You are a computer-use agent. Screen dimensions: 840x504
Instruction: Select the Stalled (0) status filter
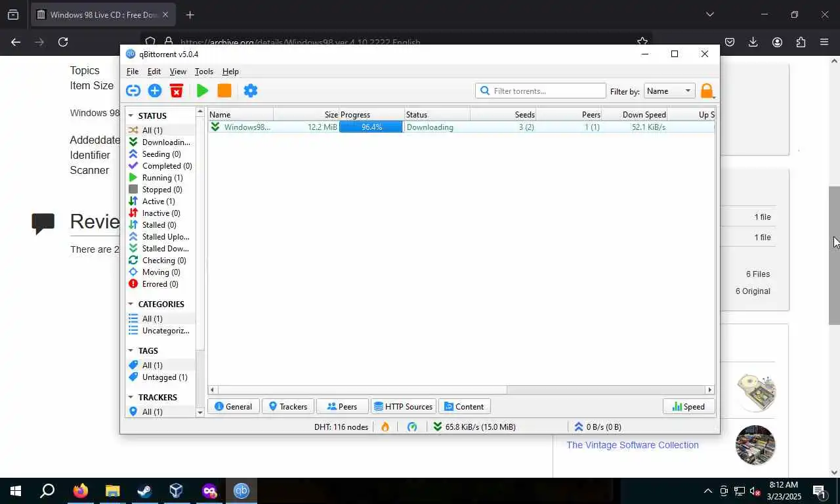point(160,224)
